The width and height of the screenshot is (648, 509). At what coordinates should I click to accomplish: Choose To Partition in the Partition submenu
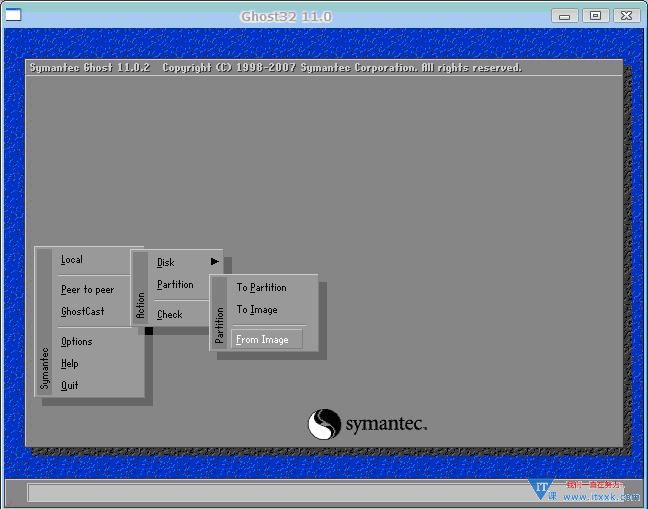point(261,288)
